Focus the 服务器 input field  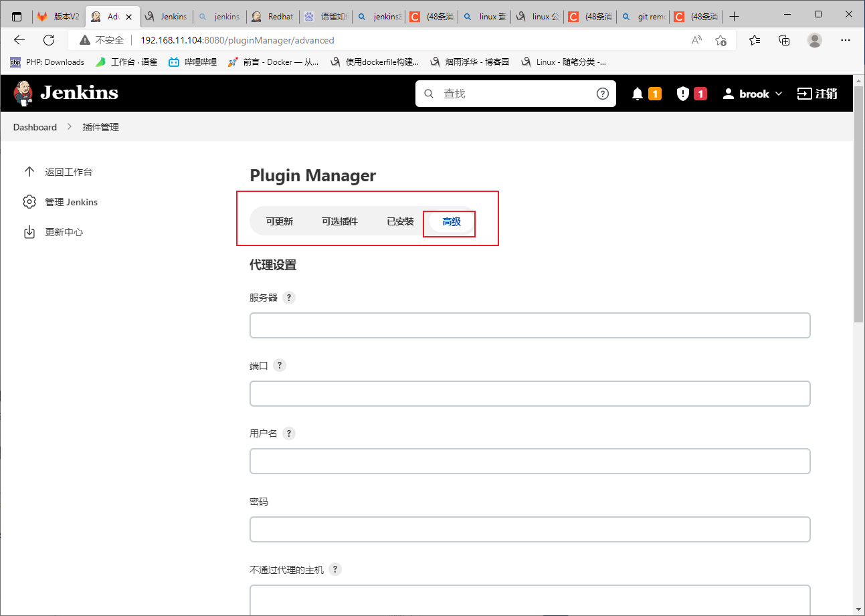530,325
